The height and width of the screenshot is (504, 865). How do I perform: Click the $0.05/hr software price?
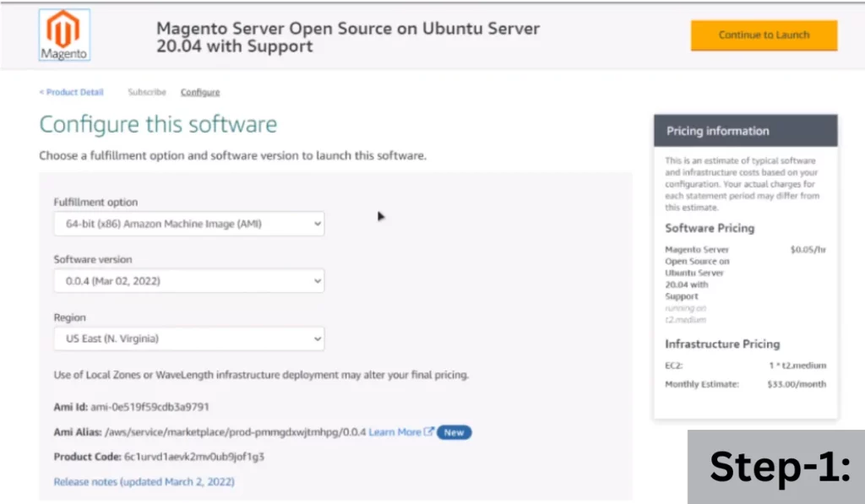808,249
